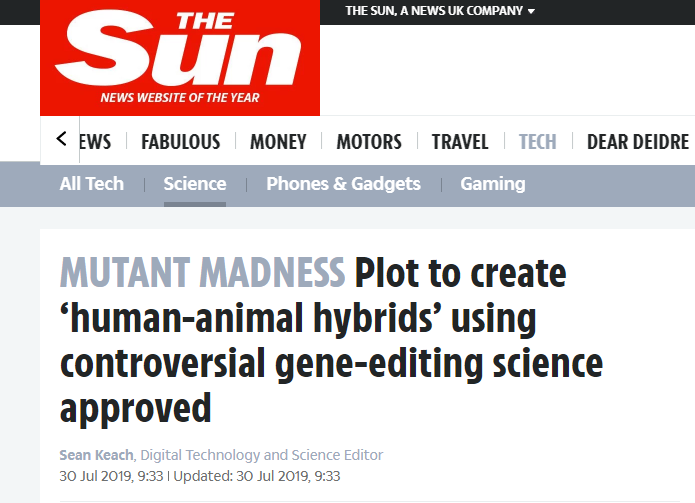695x503 pixels.
Task: Go to the Money section
Action: (278, 142)
